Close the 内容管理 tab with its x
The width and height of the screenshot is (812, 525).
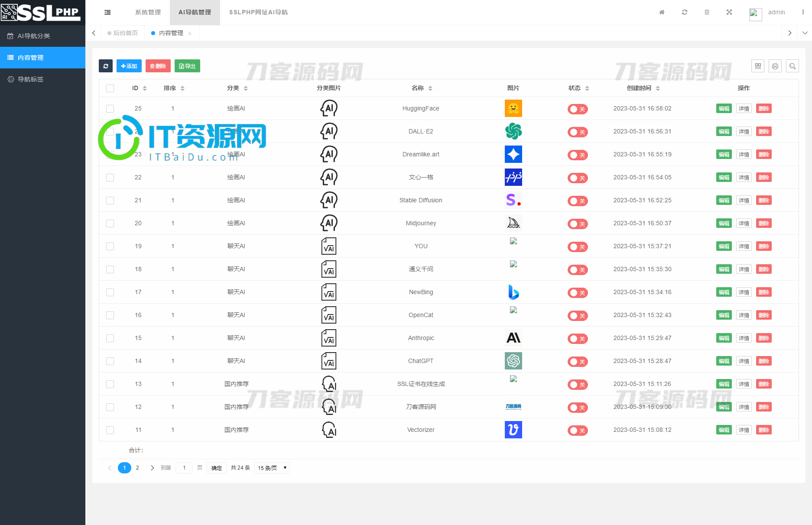pyautogui.click(x=190, y=33)
